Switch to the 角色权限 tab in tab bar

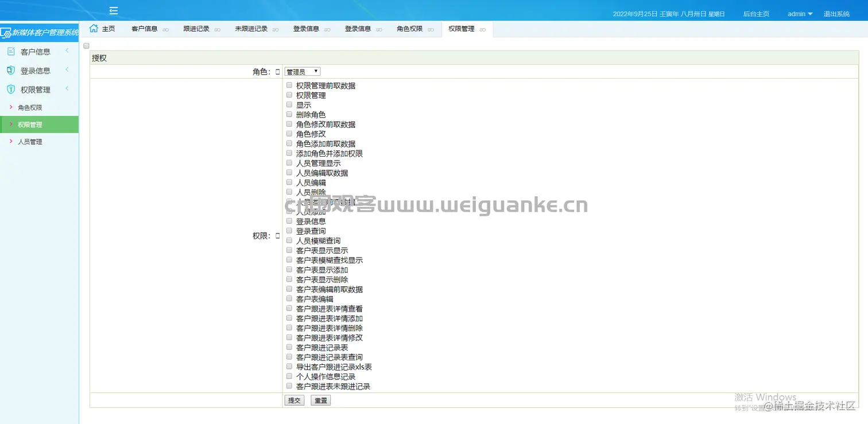click(409, 29)
